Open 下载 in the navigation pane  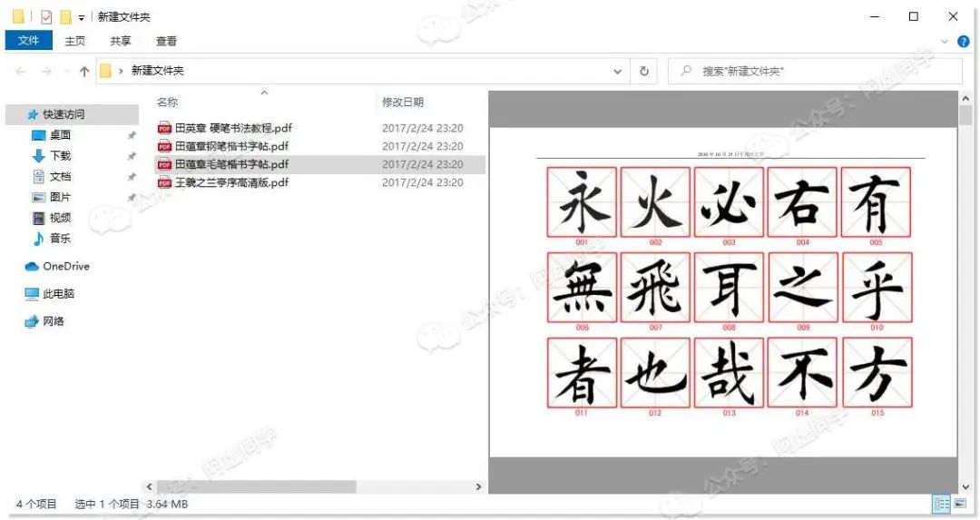click(x=60, y=155)
